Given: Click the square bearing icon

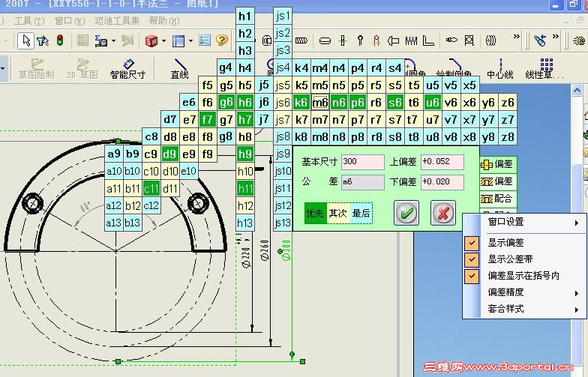Looking at the screenshot, I should coord(469,40).
